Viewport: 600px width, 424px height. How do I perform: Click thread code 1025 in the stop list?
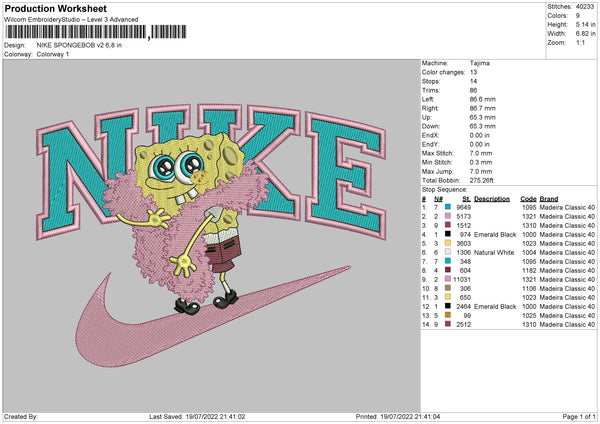click(x=529, y=316)
